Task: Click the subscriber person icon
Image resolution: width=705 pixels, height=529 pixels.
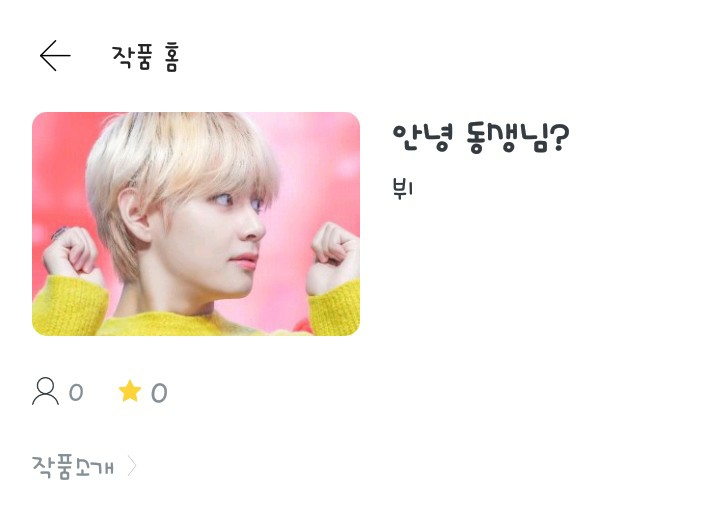Action: 45,391
